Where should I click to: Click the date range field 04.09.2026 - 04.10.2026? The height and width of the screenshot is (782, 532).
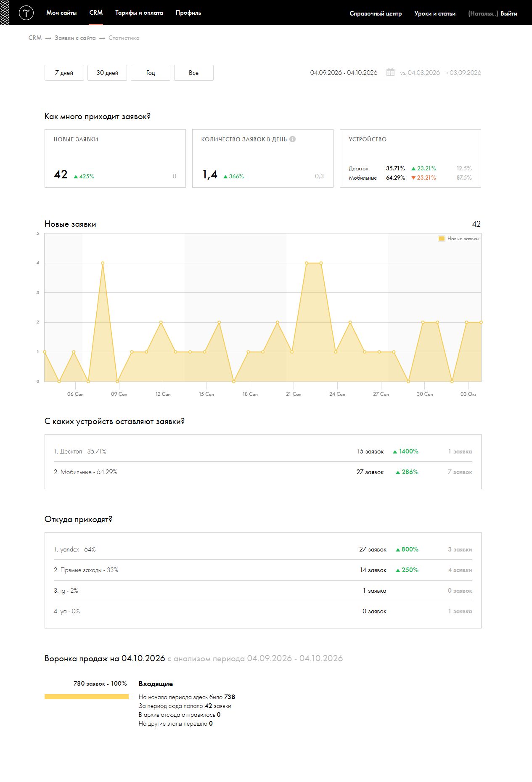pyautogui.click(x=344, y=73)
